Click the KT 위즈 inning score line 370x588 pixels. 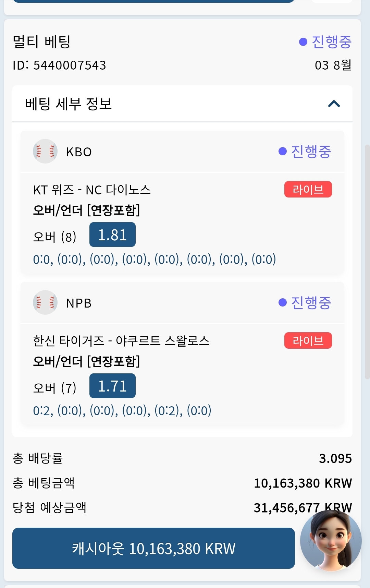[x=155, y=259]
